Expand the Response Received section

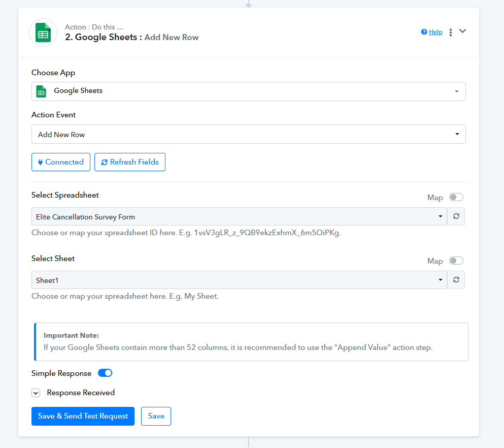pyautogui.click(x=36, y=393)
